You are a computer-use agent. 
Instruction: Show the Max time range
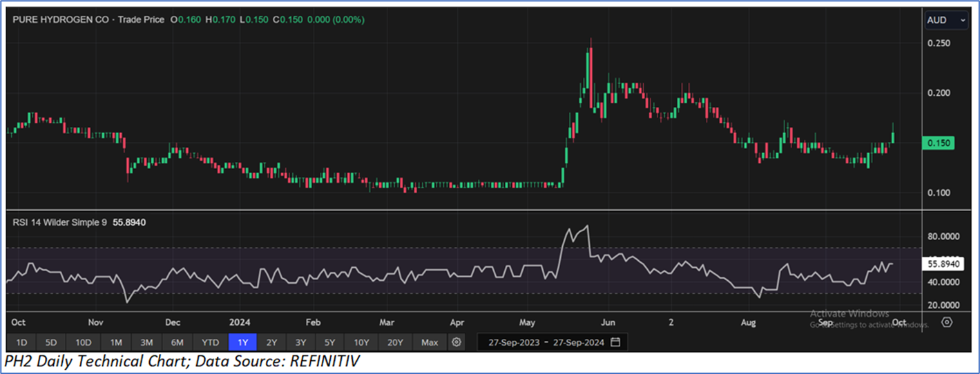[429, 342]
